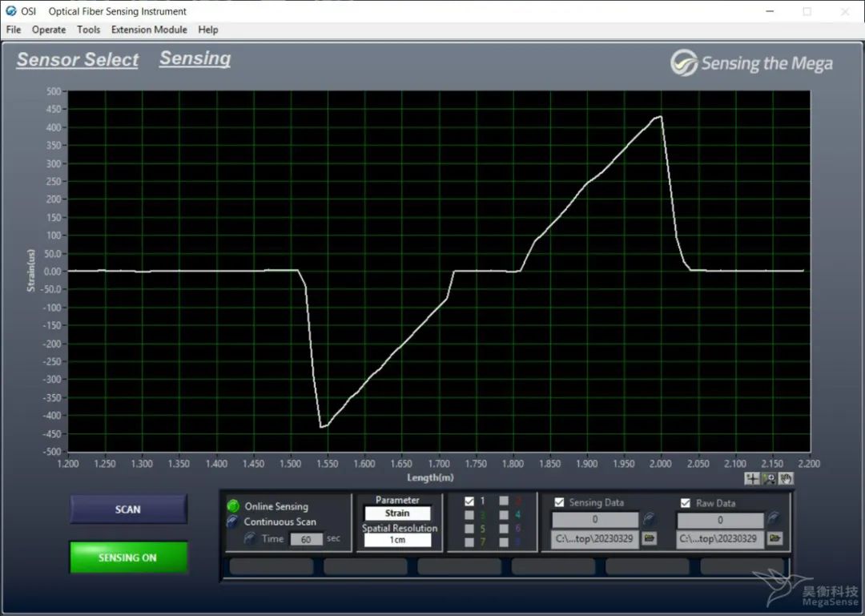
Task: Select the hand pan graph tool
Action: tap(787, 478)
